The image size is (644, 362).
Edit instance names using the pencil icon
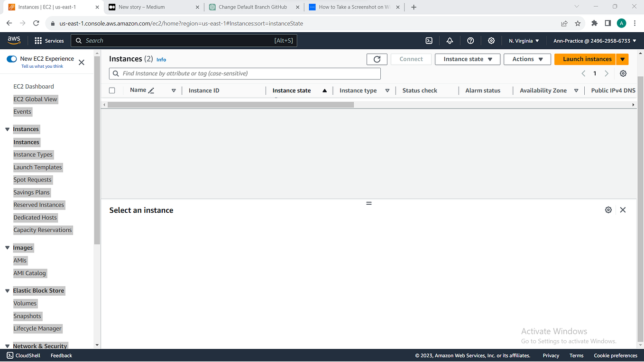tap(151, 90)
